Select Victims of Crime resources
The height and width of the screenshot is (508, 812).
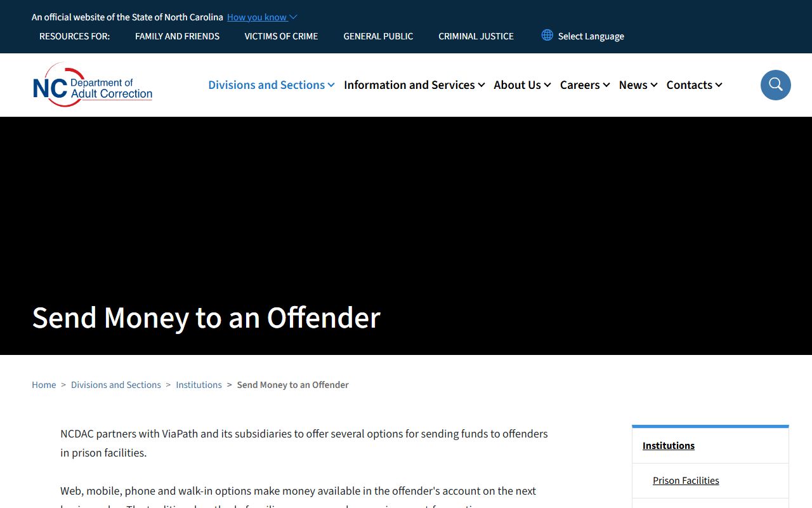[281, 36]
